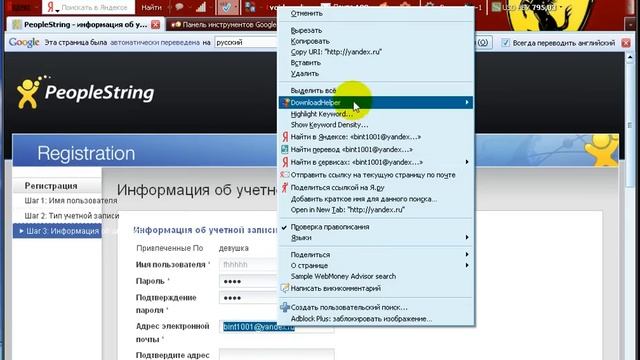The height and width of the screenshot is (360, 640).
Task: Select Шаг 2: Тип учетной записи step
Action: tap(72, 216)
